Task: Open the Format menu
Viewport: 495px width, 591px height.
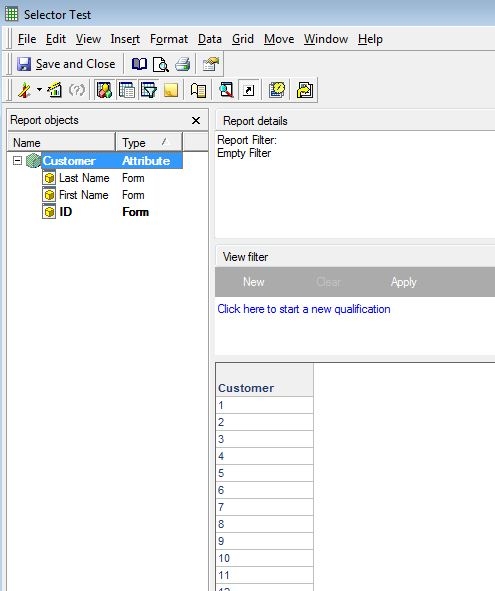Action: tap(169, 39)
